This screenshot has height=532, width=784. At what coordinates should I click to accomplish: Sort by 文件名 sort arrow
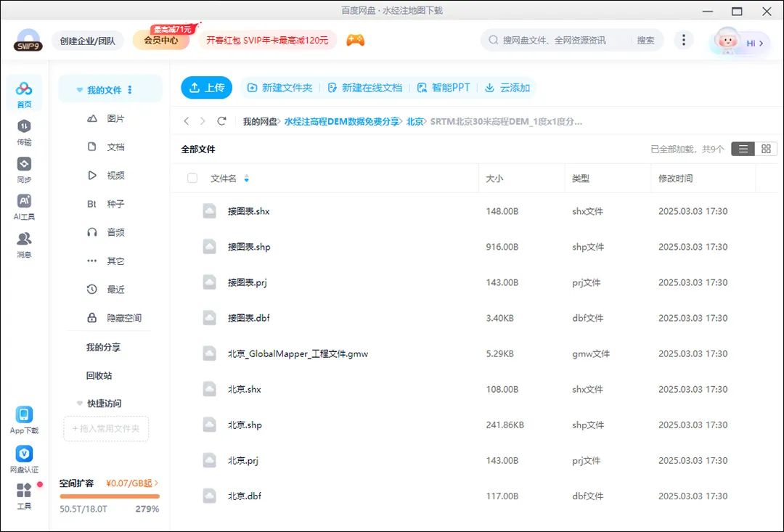(246, 178)
